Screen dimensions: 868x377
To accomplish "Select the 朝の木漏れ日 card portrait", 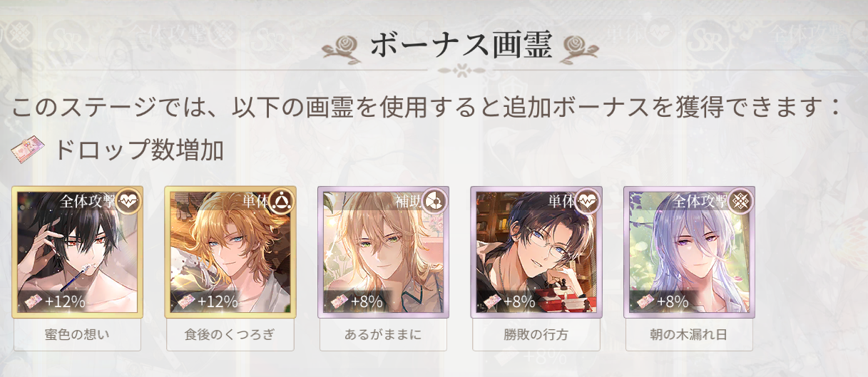I will (689, 252).
